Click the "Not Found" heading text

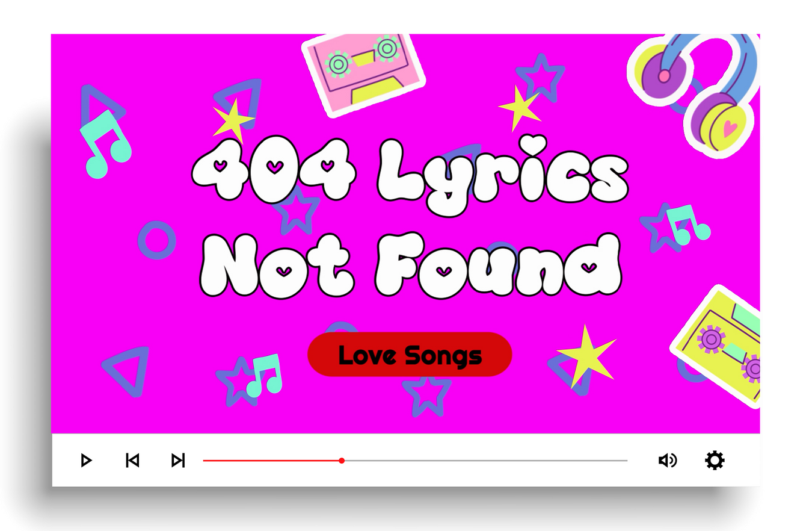(x=411, y=264)
